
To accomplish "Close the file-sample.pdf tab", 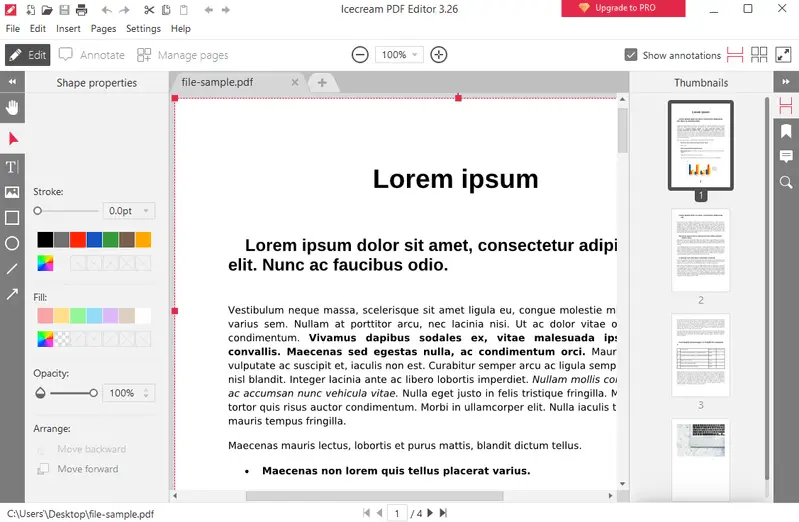I will pyautogui.click(x=295, y=82).
